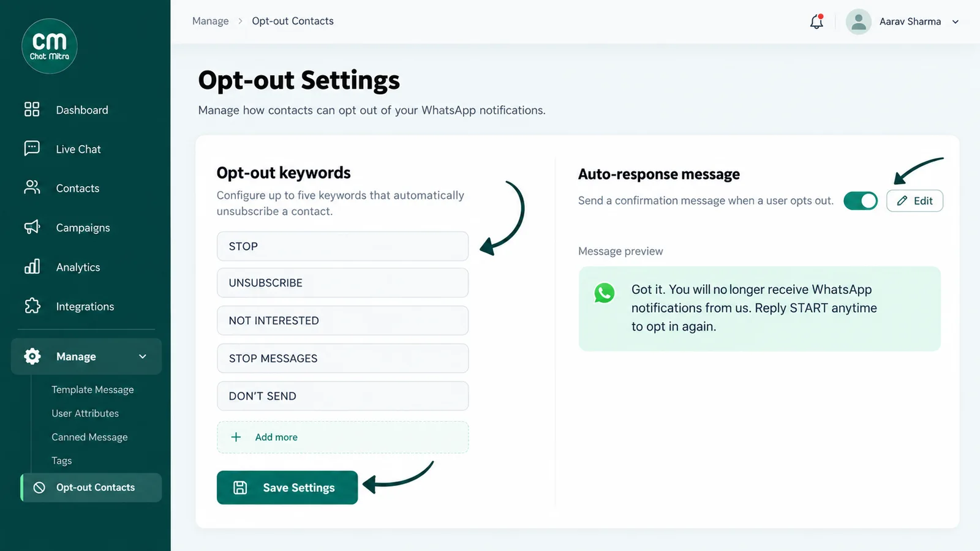Open the Contacts page

click(78, 188)
